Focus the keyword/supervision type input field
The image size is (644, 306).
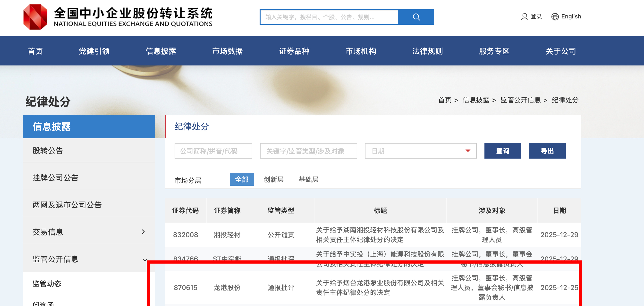[x=308, y=151]
